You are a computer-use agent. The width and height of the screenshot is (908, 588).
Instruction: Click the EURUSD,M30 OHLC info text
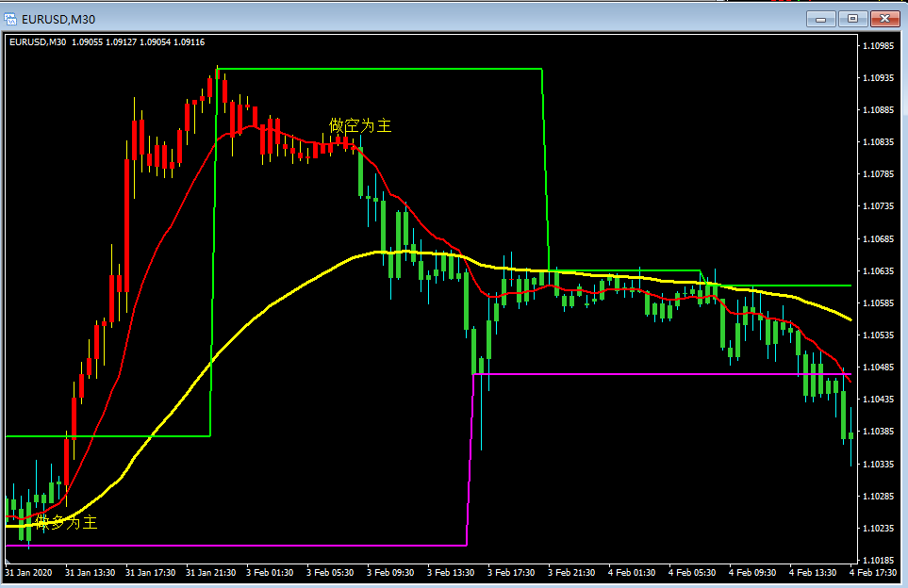tap(107, 41)
